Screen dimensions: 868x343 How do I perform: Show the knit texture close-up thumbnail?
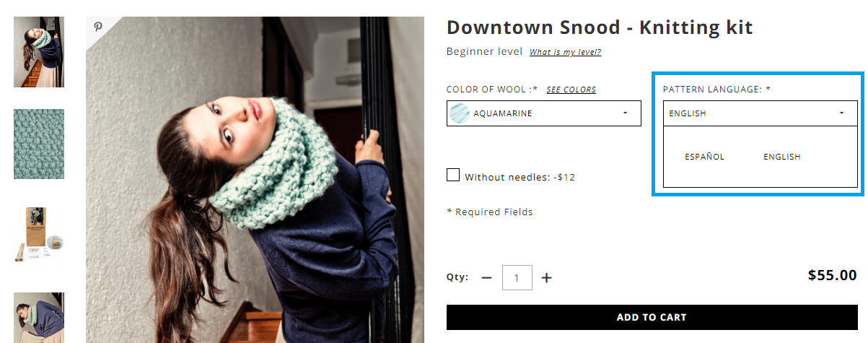coord(39,144)
